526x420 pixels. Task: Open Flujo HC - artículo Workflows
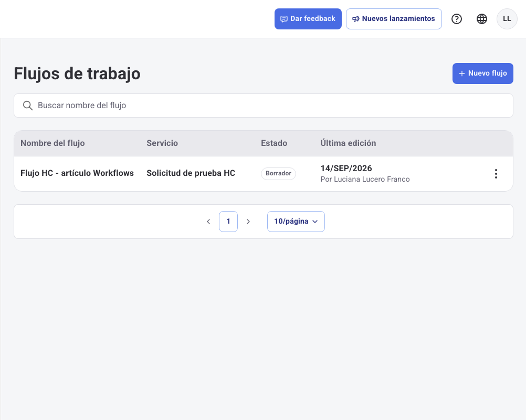point(77,173)
